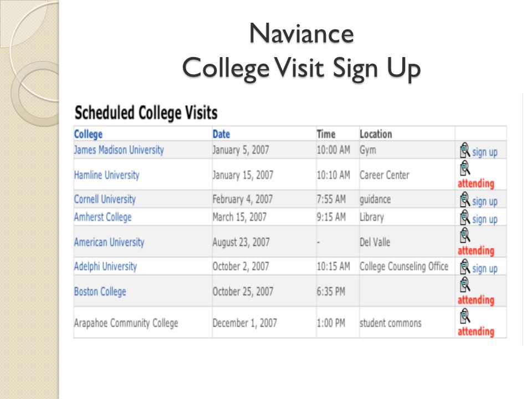Click the sign up icon in Cornell University row
The height and width of the screenshot is (399, 532).
click(465, 199)
